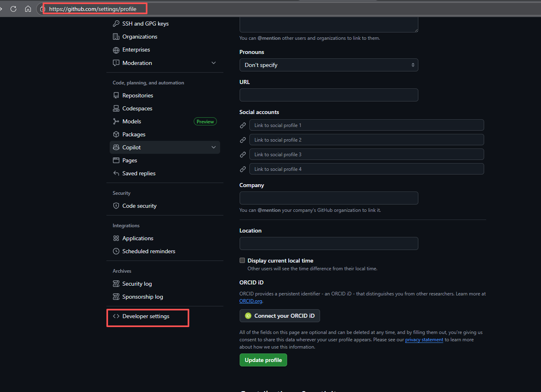The width and height of the screenshot is (541, 392).
Task: Expand the Moderation section chevron
Action: tap(214, 63)
